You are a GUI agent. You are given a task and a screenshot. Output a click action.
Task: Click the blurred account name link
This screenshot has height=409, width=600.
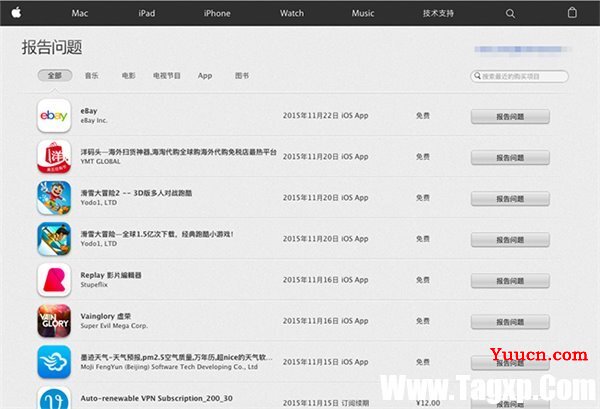click(523, 49)
